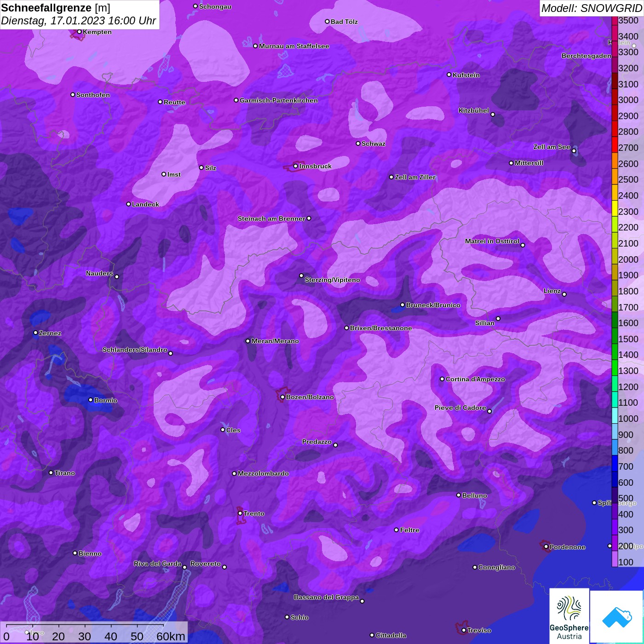The image size is (644, 644).
Task: Click the Cles label
Action: (233, 430)
